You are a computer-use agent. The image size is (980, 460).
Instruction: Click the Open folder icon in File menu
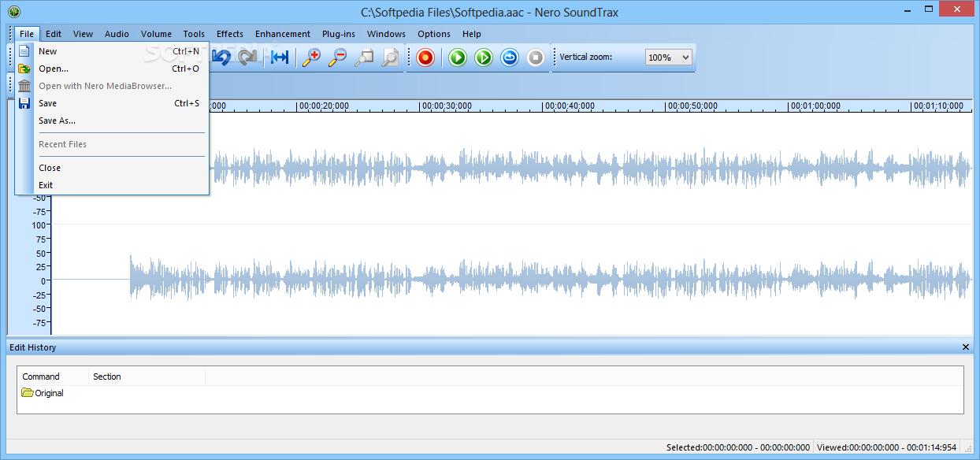(x=24, y=69)
